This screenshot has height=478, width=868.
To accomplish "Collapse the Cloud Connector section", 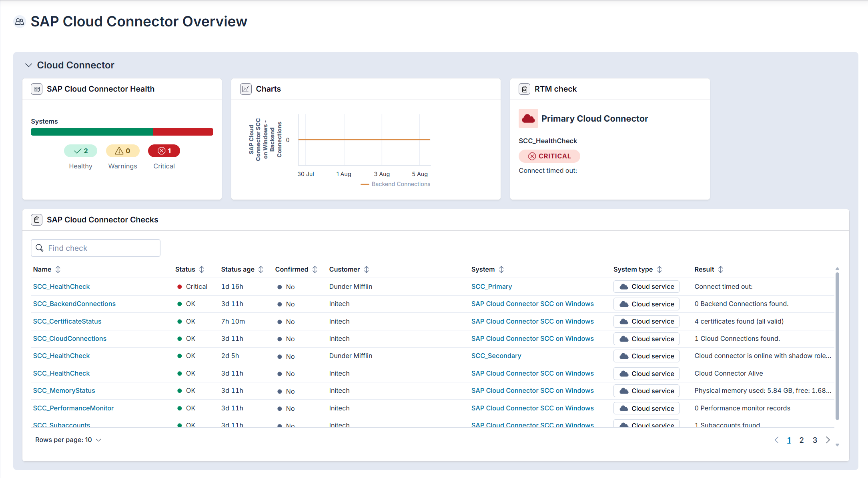I will (28, 65).
